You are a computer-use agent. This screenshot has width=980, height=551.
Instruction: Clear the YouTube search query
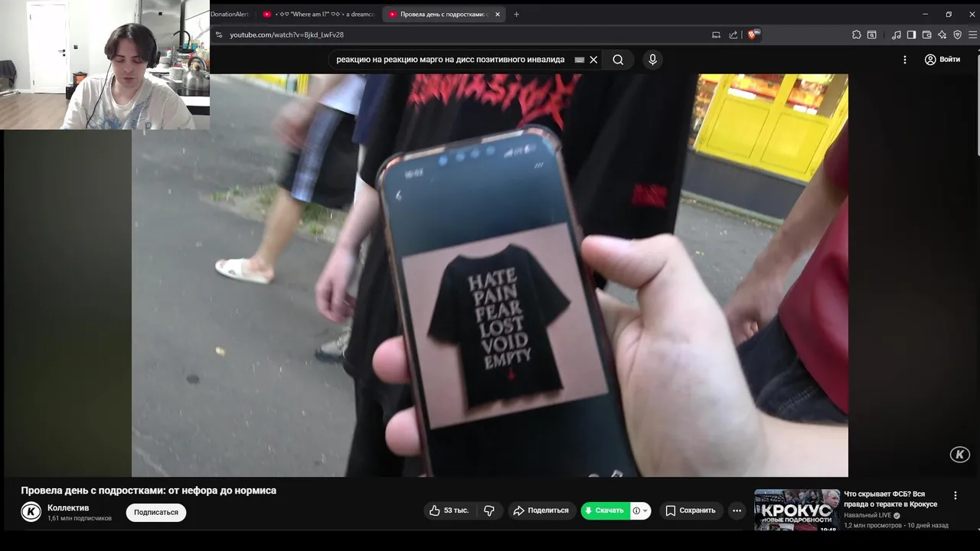click(x=593, y=60)
